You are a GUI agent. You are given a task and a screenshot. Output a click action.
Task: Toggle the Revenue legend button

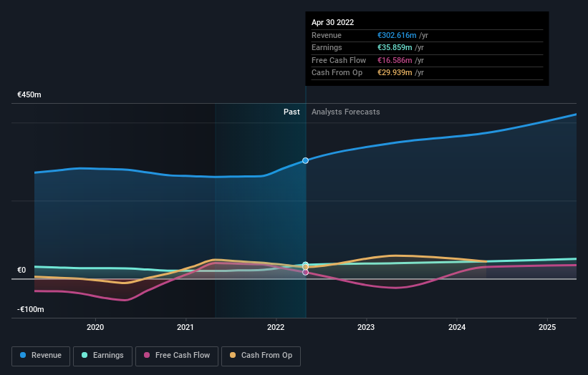(41, 356)
